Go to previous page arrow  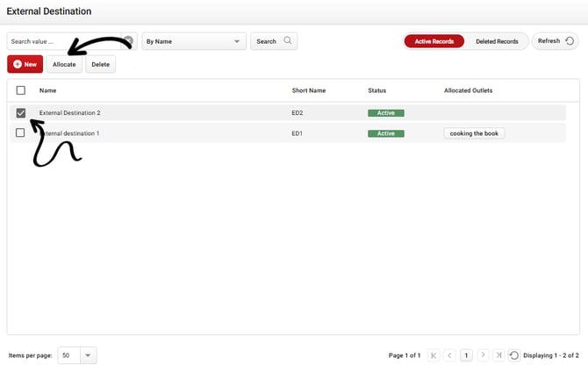[x=449, y=355]
